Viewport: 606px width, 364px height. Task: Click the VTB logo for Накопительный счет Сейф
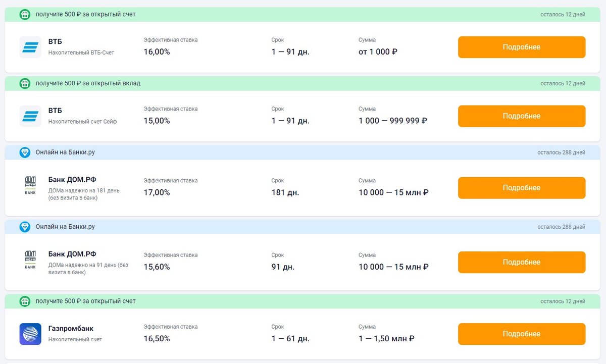point(30,116)
